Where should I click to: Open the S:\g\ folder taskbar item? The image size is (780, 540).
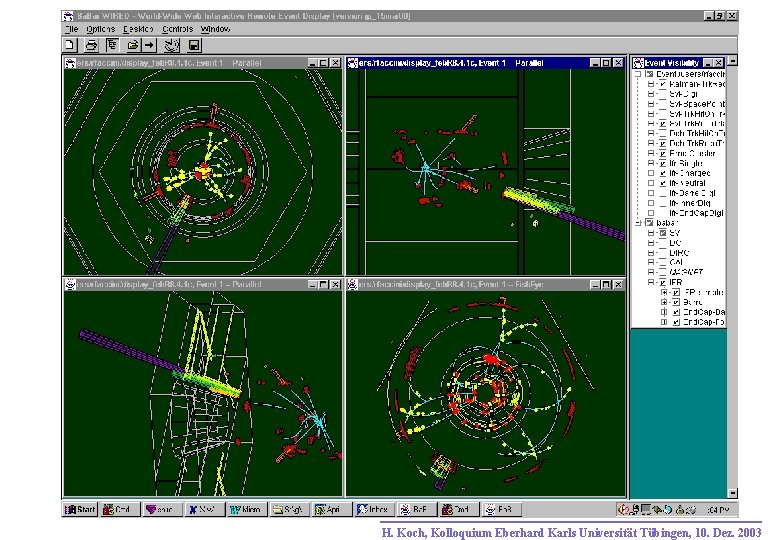pyautogui.click(x=289, y=509)
